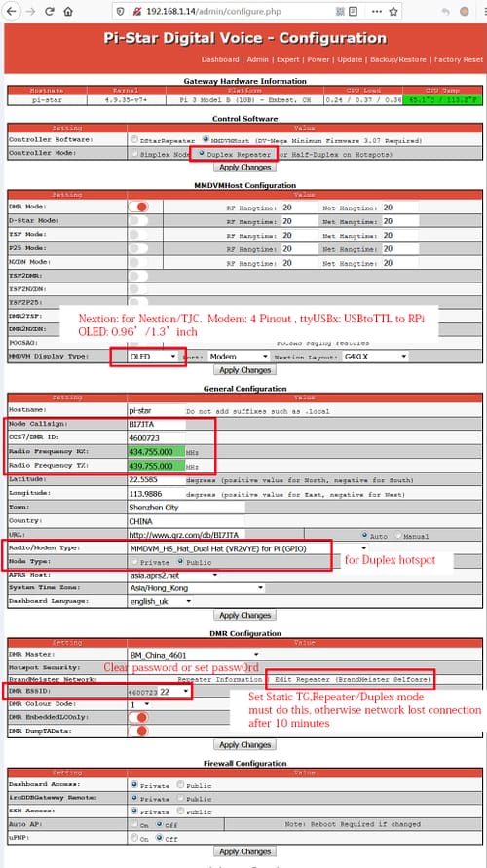Select Manual URL option
This screenshot has width=487, height=868.
(x=399, y=535)
